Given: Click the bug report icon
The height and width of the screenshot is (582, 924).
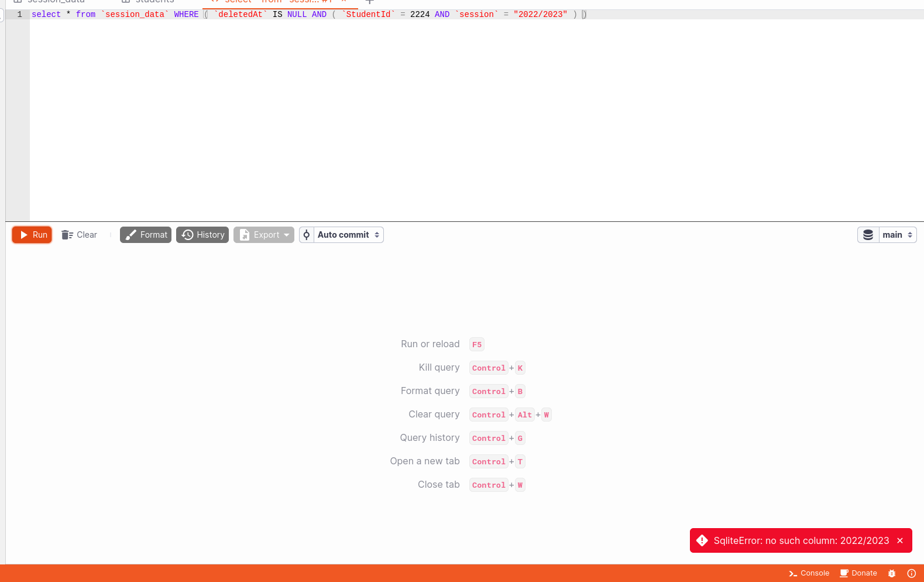Looking at the screenshot, I should click(892, 573).
